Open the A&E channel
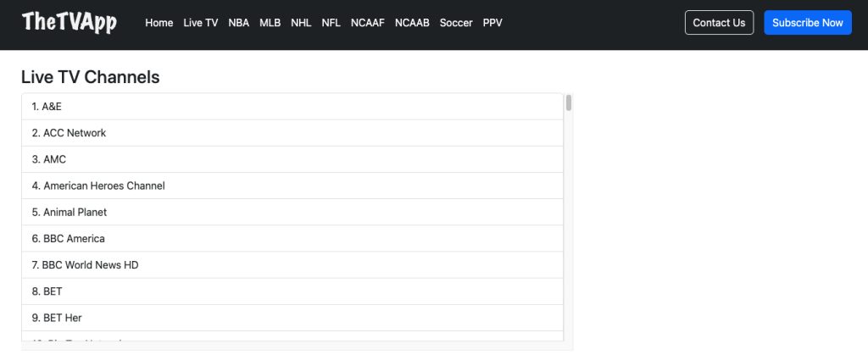This screenshot has height=355, width=868. coord(47,107)
